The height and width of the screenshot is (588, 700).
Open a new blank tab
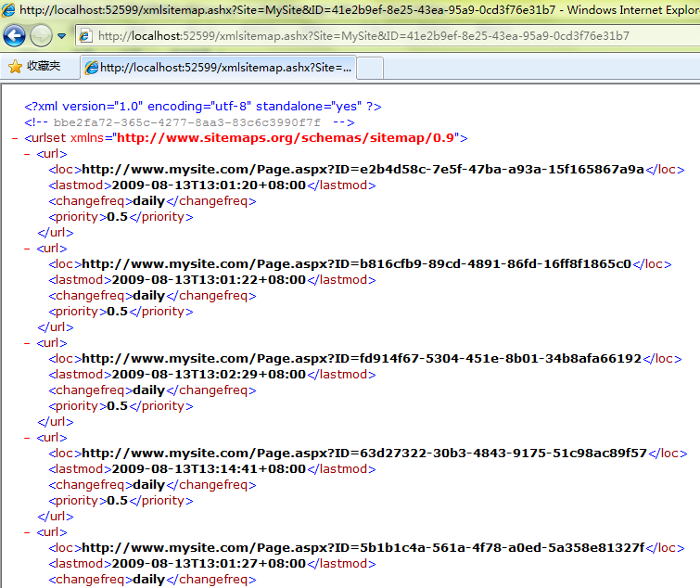[369, 68]
